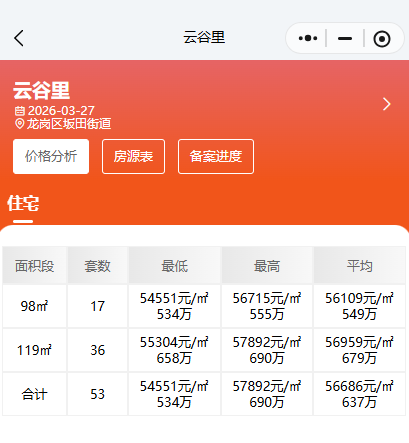The width and height of the screenshot is (409, 443).
Task: Select the 合计 total row label
Action: 34,394
